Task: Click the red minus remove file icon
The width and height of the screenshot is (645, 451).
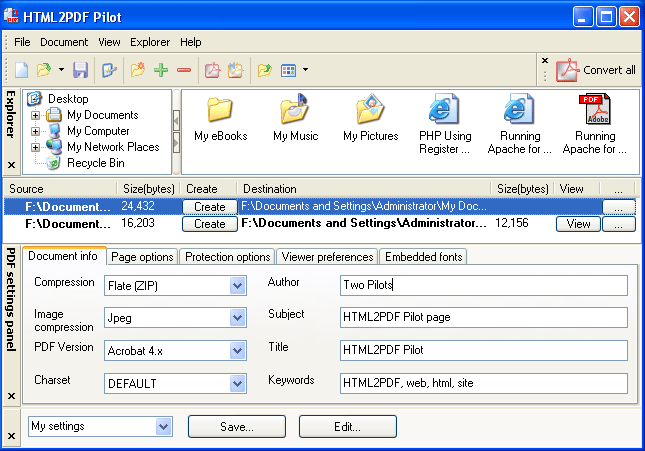Action: point(184,70)
